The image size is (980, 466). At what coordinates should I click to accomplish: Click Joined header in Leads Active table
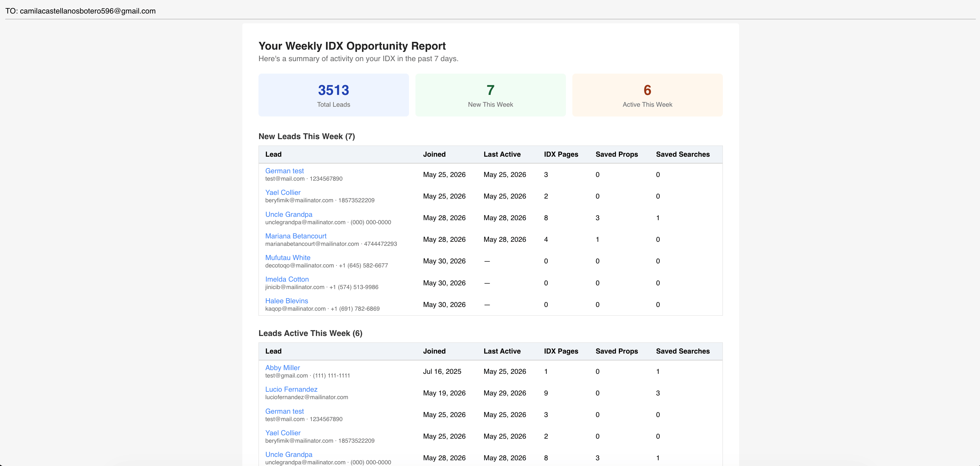tap(434, 351)
